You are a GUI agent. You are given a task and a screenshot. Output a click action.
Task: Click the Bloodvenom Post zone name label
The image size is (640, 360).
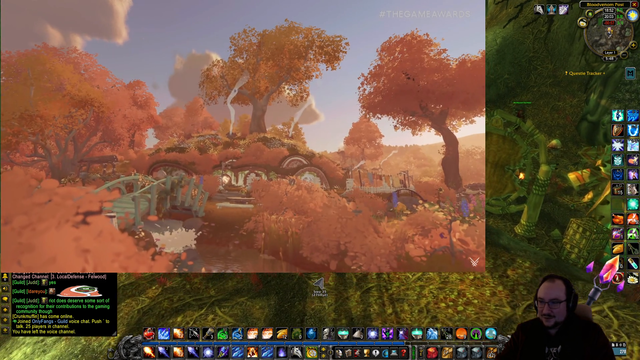coord(605,4)
